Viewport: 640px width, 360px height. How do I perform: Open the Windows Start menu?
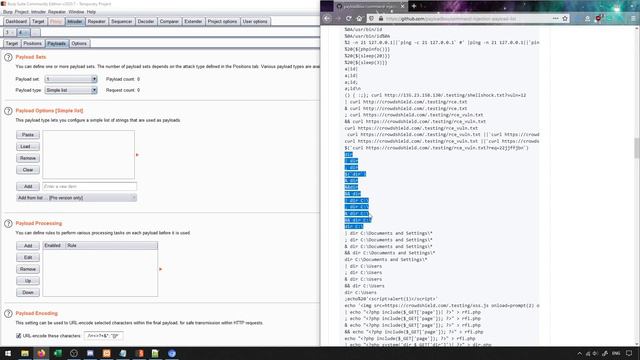point(8,353)
